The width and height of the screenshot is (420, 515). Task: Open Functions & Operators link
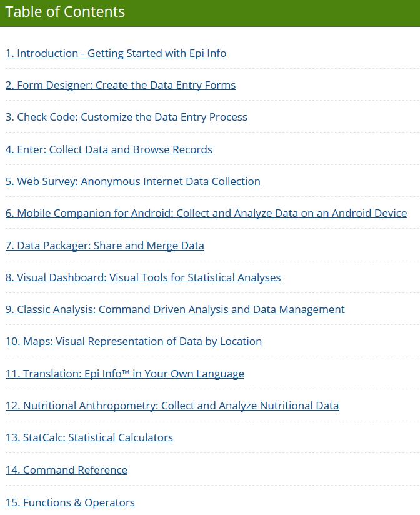70,502
